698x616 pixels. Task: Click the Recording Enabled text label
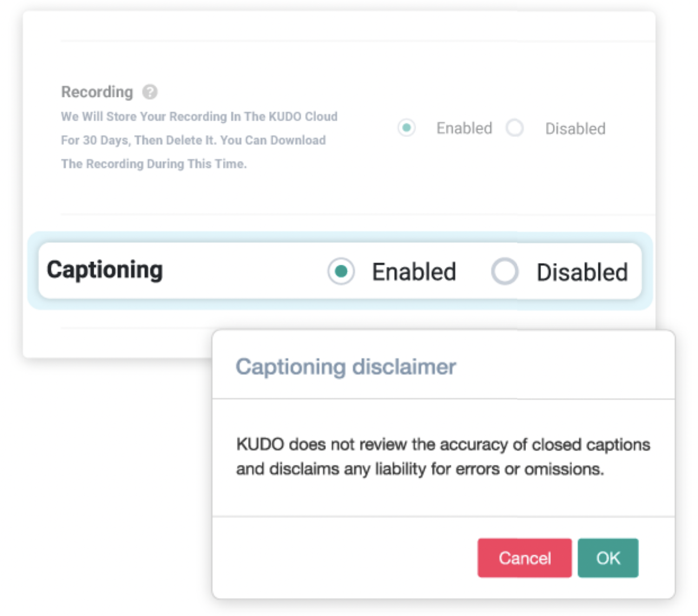pyautogui.click(x=464, y=128)
